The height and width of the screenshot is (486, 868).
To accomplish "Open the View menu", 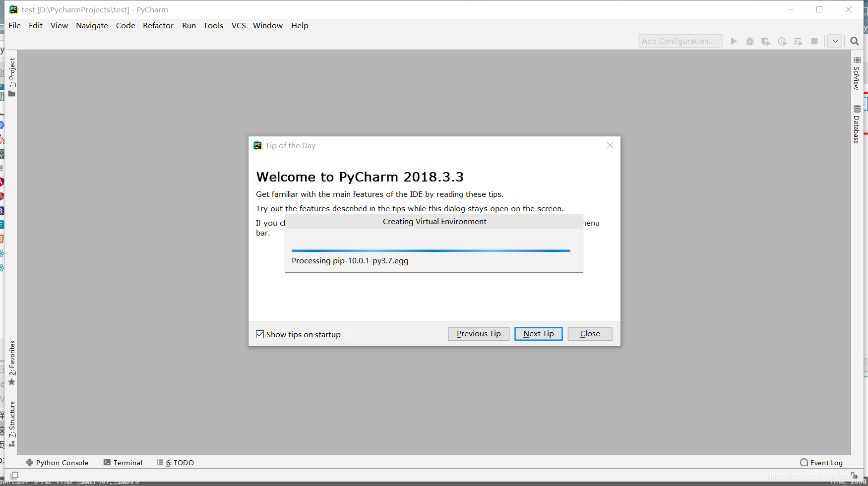I will pyautogui.click(x=59, y=26).
